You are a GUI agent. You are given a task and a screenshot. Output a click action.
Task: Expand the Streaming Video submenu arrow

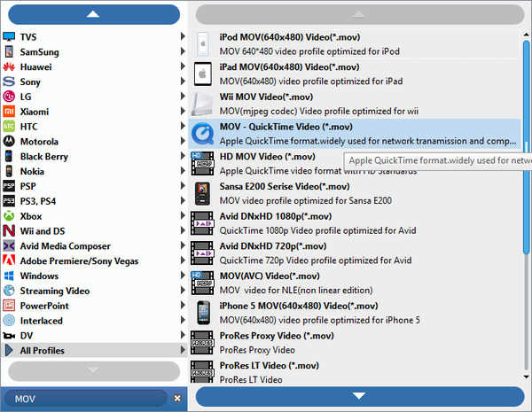point(183,291)
